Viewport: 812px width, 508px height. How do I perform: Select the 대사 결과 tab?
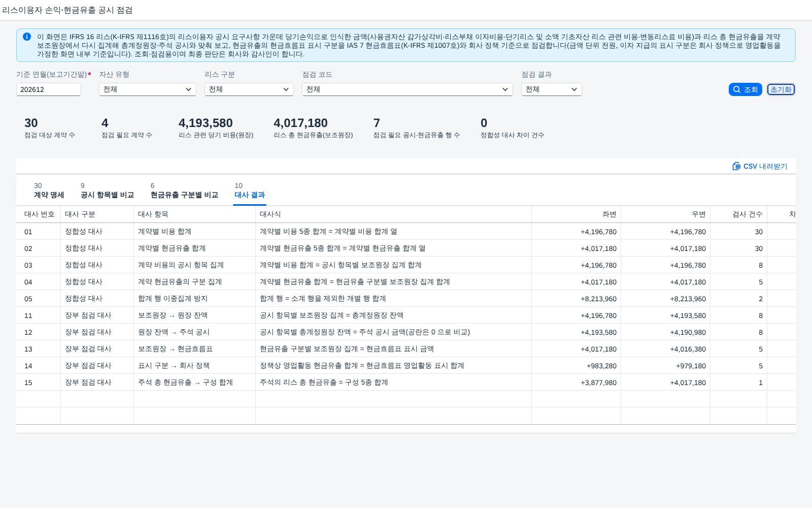click(249, 190)
